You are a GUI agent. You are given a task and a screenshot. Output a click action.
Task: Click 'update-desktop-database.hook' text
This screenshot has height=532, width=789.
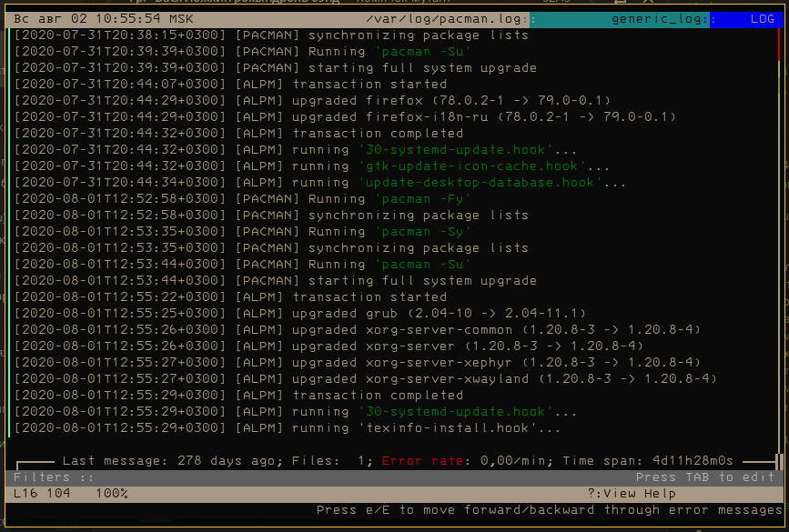(x=480, y=183)
